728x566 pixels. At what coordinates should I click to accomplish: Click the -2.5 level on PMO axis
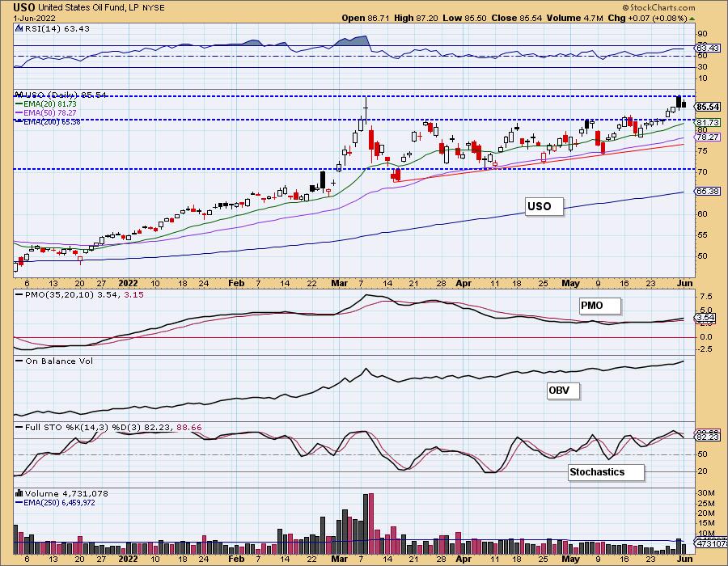(705, 350)
